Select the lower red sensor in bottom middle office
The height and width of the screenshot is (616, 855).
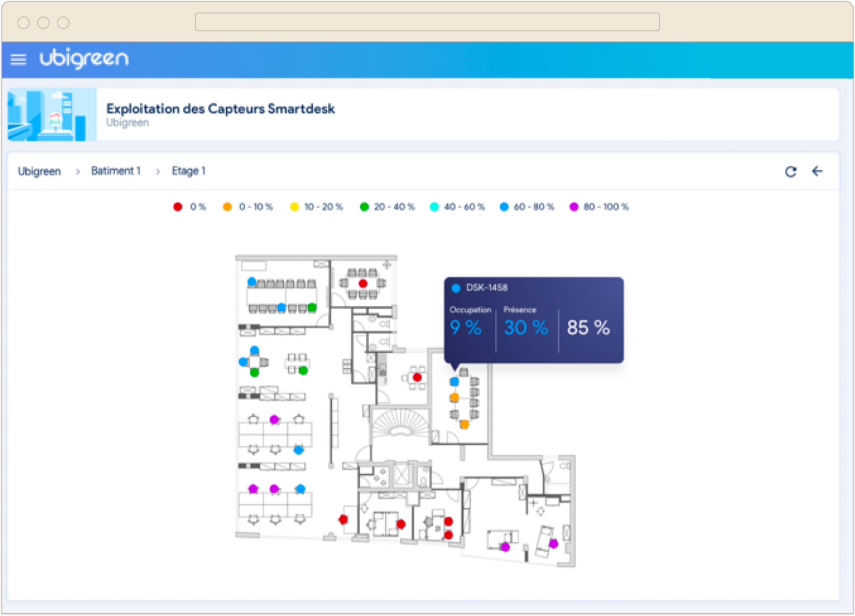tap(448, 535)
